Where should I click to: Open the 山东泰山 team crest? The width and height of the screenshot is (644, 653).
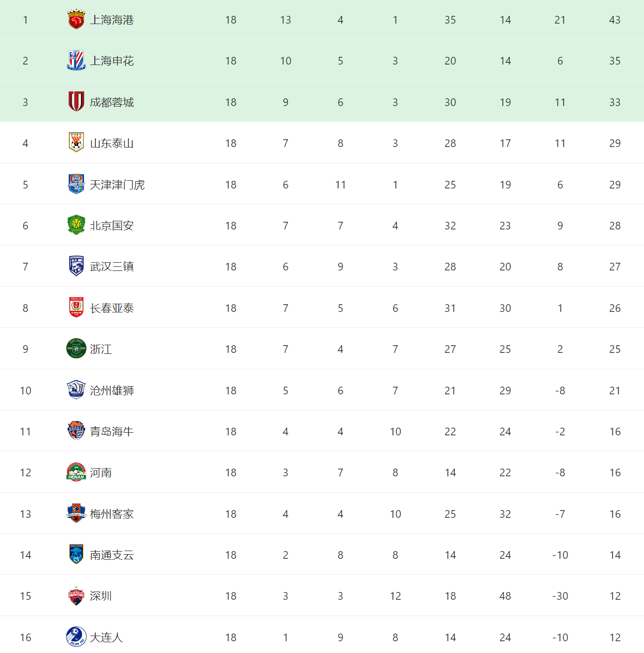pyautogui.click(x=76, y=143)
